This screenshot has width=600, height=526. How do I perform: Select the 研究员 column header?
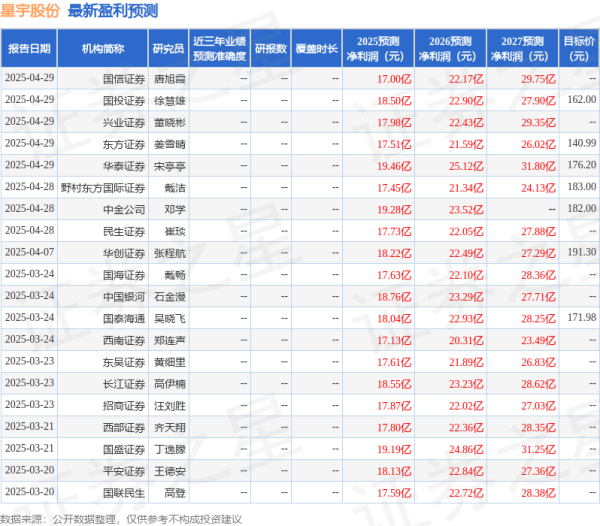coord(167,48)
